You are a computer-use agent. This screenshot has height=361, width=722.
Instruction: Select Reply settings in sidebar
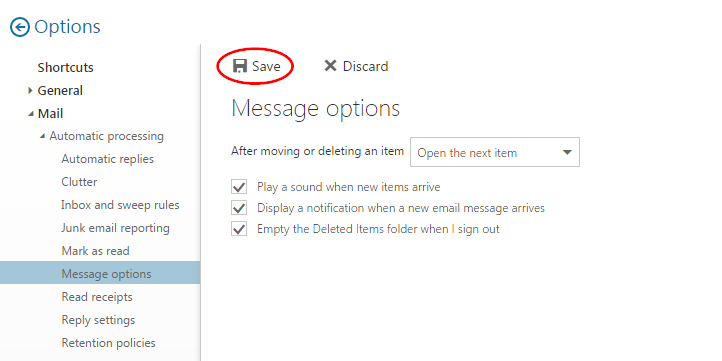[x=99, y=320]
